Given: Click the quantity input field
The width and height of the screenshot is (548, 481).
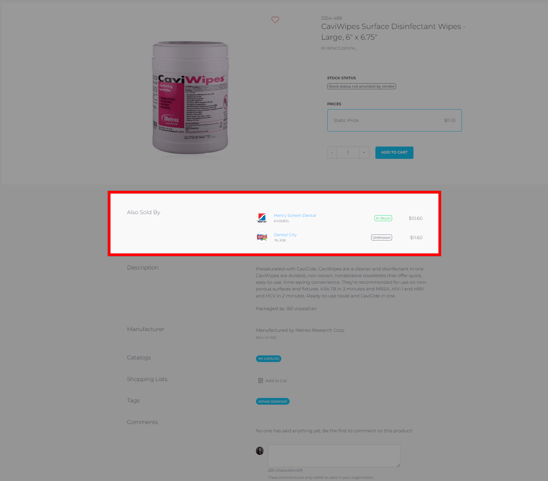Looking at the screenshot, I should (348, 152).
